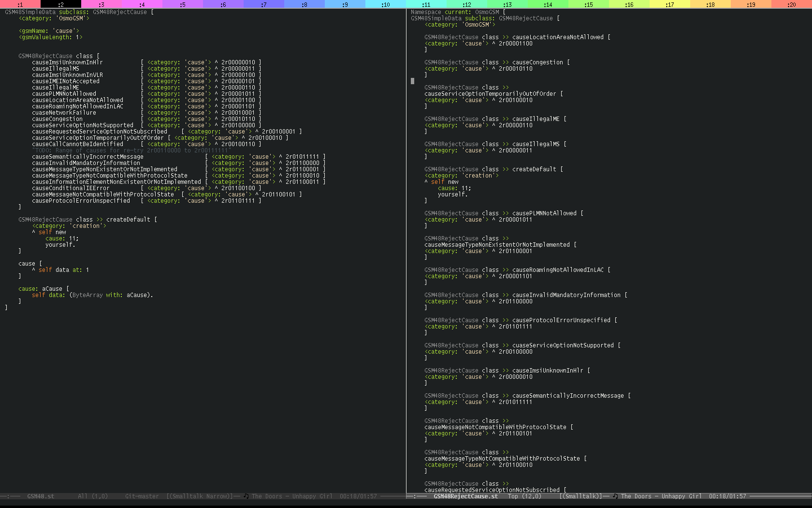Place cursor on <gsmName: 'cause'> line

pyautogui.click(x=49, y=31)
